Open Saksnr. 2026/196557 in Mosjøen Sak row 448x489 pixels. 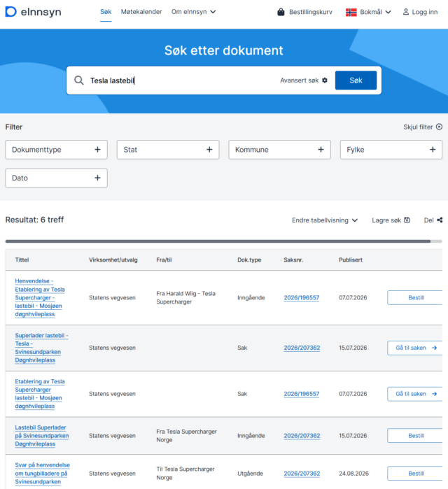pos(302,394)
